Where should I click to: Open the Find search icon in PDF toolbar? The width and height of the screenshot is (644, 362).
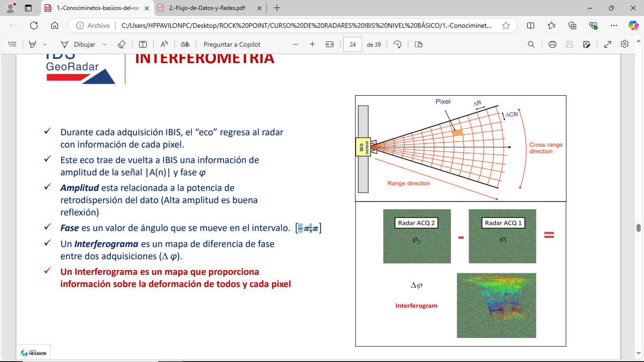pos(531,44)
